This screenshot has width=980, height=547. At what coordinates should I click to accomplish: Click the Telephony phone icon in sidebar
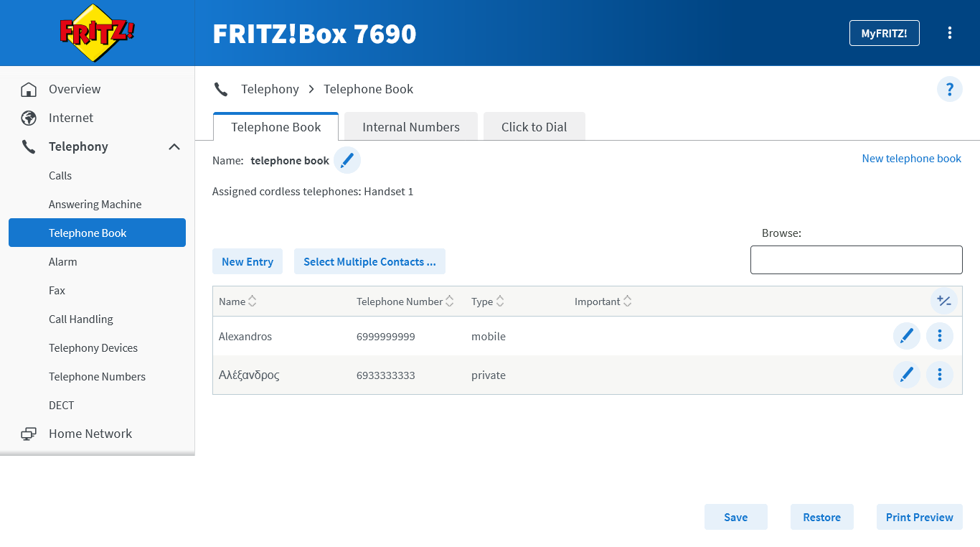pos(29,146)
